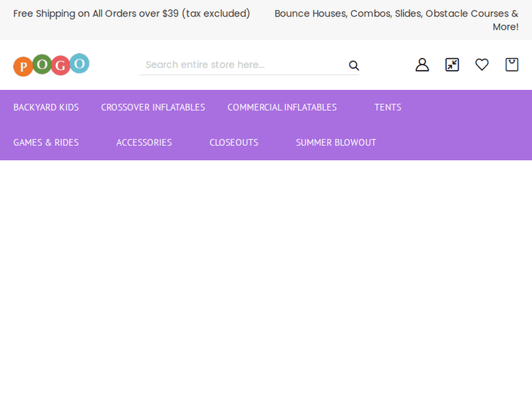Screen dimensions: 532x399
Task: Visit the Closeouts section
Action: tap(233, 142)
